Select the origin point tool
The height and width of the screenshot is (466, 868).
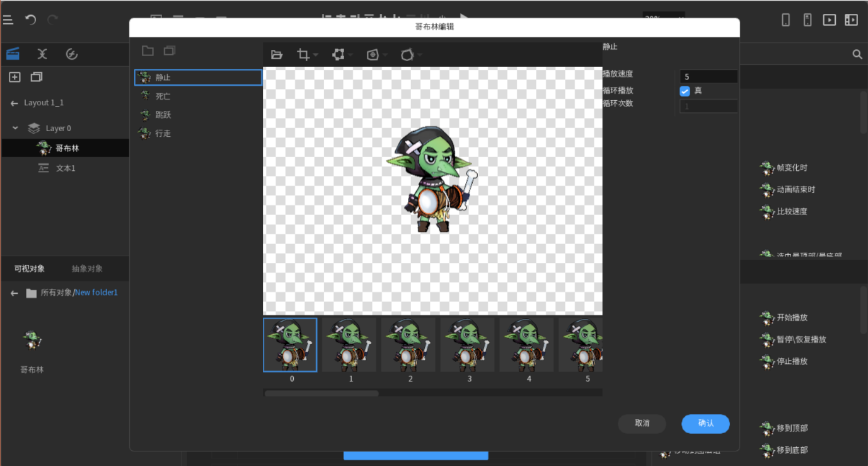point(373,55)
